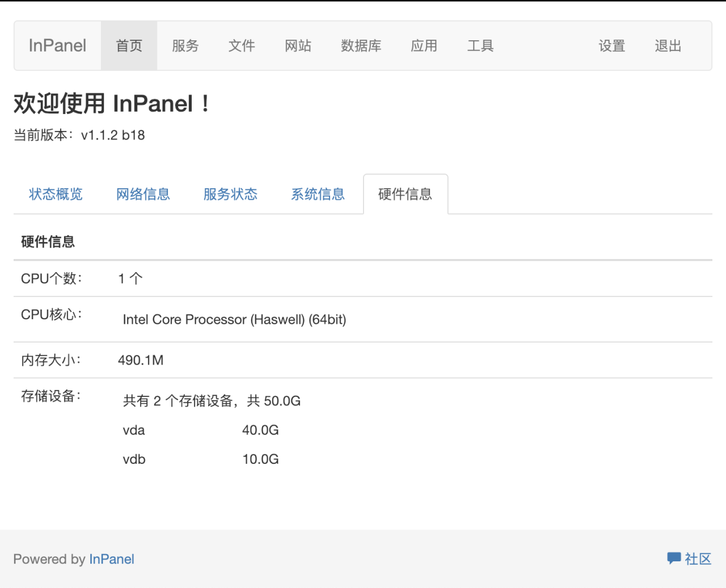The height and width of the screenshot is (588, 726).
Task: Open the 应用 navigation item
Action: click(424, 45)
